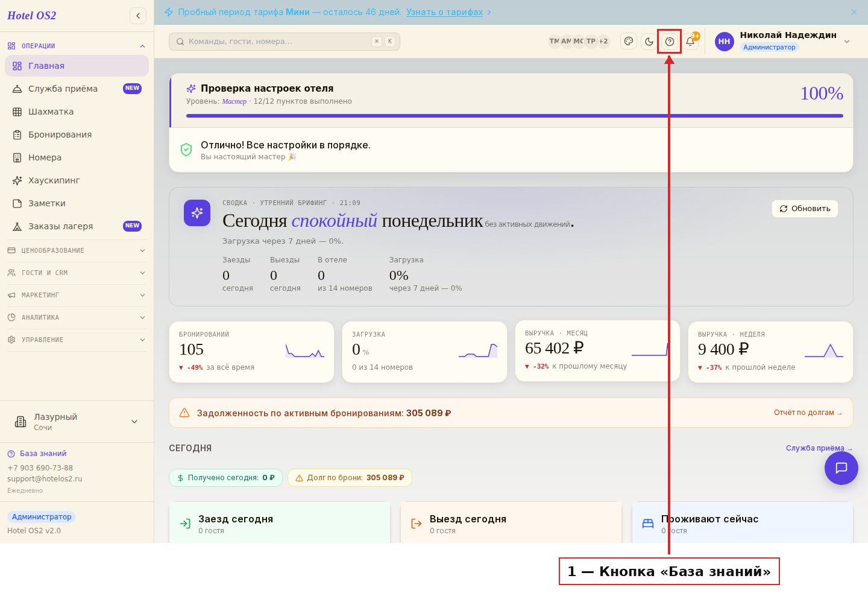Expand the ЦЕНООБРАЗОВАНИЕ section
This screenshot has height=599, width=868.
coord(77,250)
